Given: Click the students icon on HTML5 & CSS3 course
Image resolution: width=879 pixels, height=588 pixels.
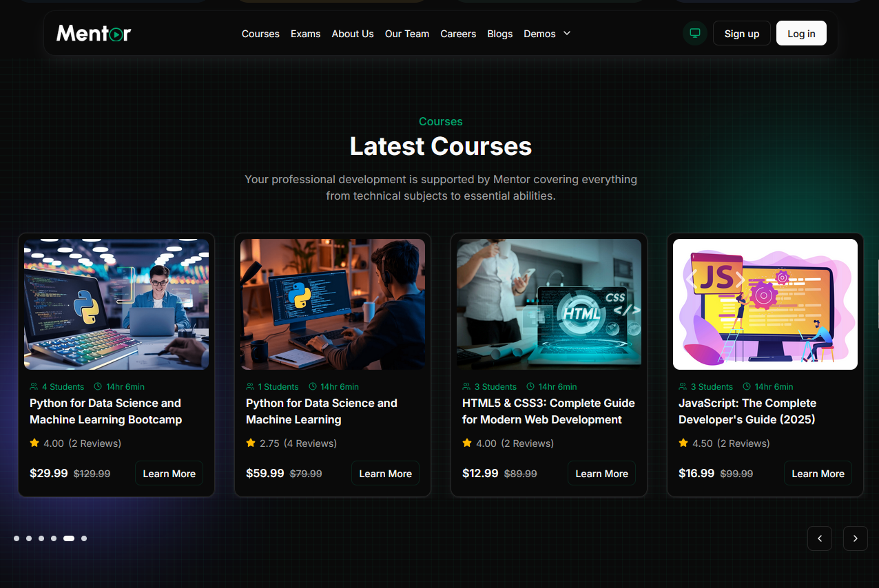Looking at the screenshot, I should pyautogui.click(x=466, y=387).
